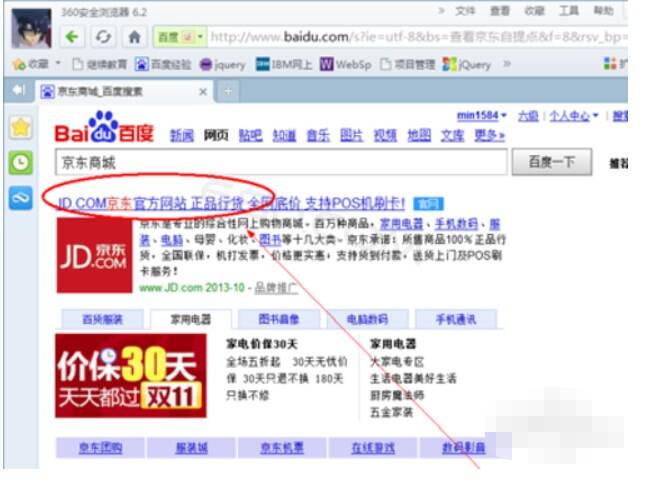Toggle the sidebar collapse button
This screenshot has width=672, height=497.
(x=18, y=90)
